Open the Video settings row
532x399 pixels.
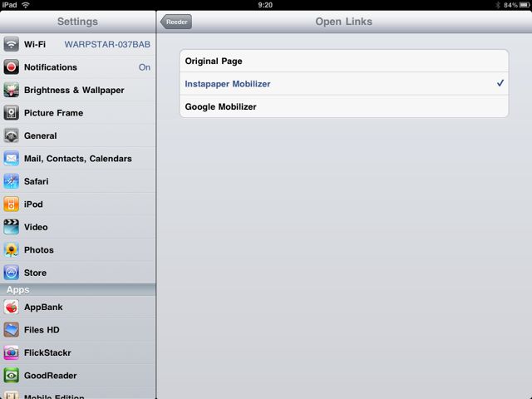tap(78, 227)
